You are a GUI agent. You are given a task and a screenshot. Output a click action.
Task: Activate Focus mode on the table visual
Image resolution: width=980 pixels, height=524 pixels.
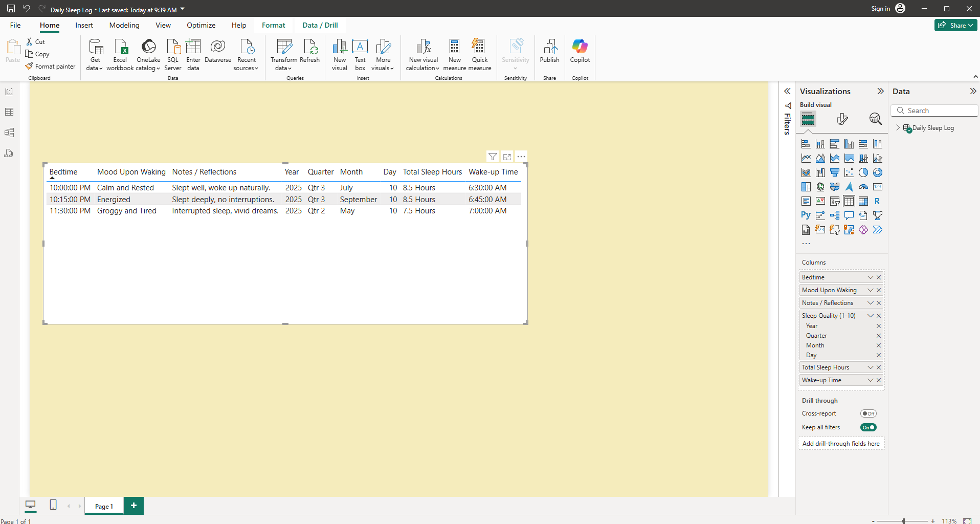[507, 157]
